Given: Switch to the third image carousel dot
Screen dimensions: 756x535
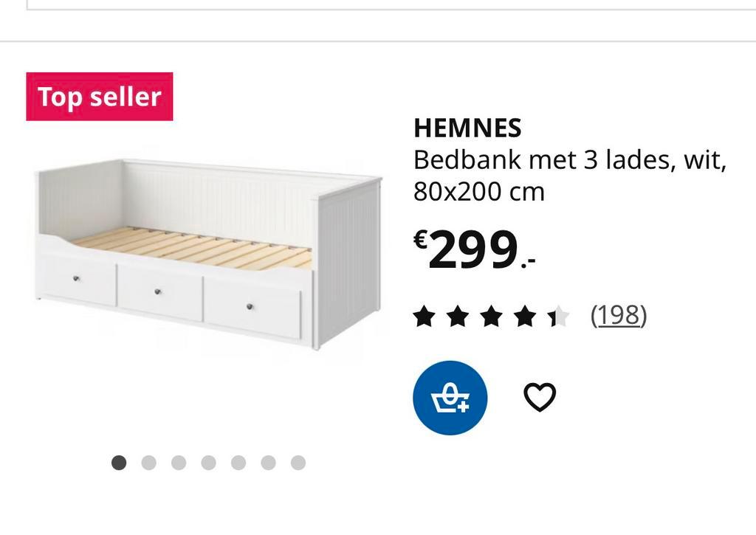Looking at the screenshot, I should [x=179, y=463].
